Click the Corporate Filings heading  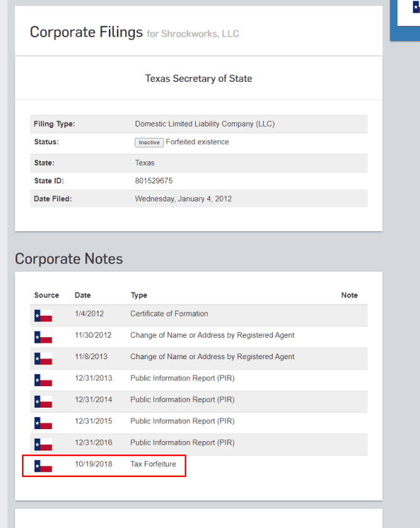pyautogui.click(x=86, y=32)
